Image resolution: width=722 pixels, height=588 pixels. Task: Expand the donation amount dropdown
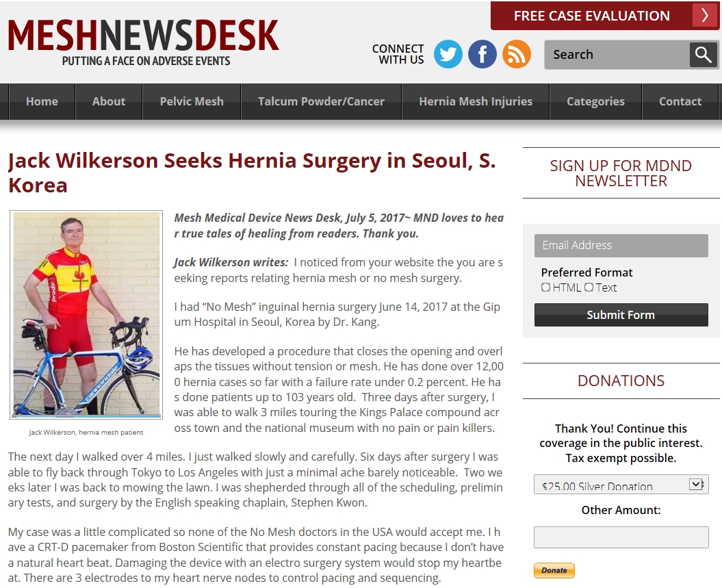[621, 485]
